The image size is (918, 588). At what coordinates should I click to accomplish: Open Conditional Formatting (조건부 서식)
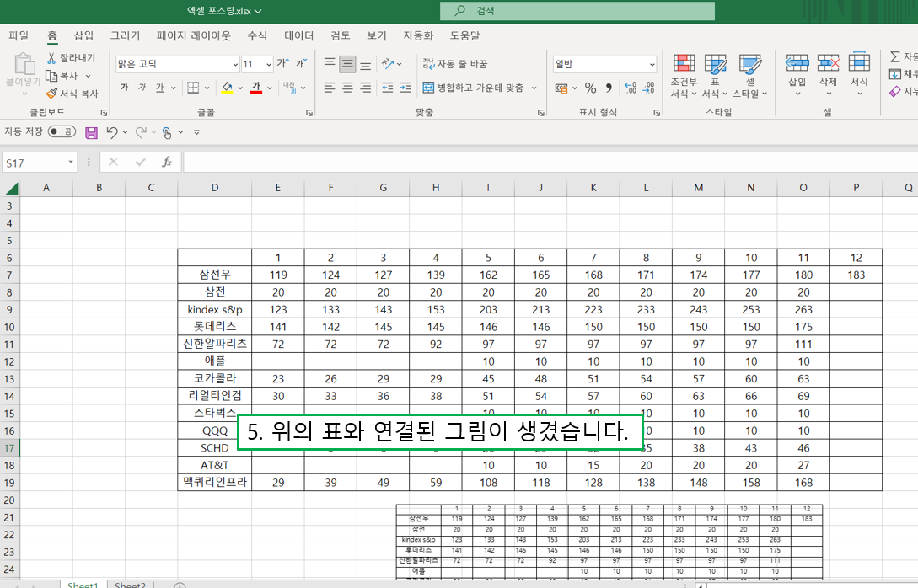[684, 75]
